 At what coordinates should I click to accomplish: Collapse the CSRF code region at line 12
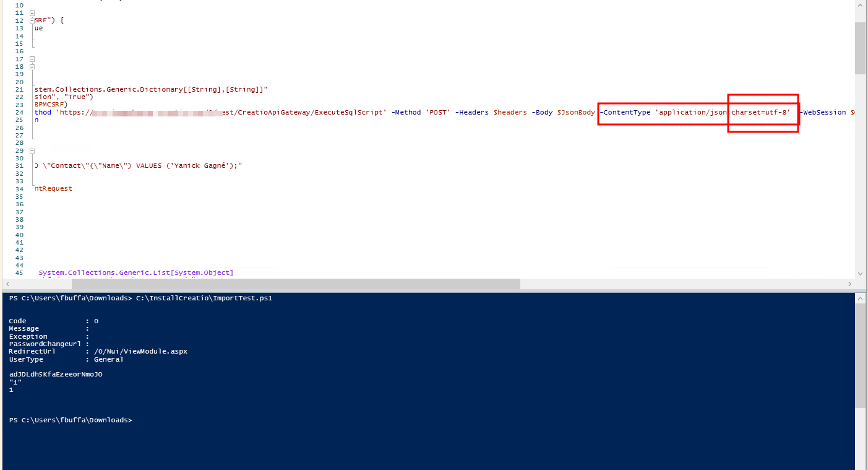coord(32,20)
